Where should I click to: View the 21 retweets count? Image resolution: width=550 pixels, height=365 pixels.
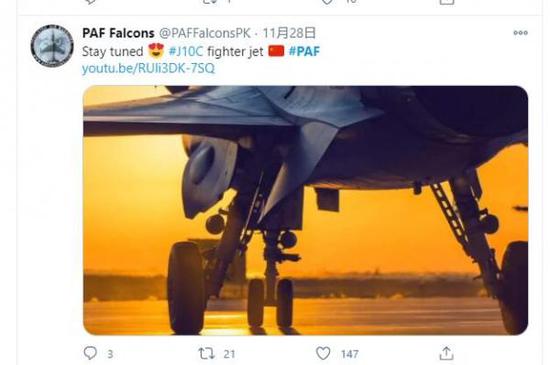(x=229, y=354)
